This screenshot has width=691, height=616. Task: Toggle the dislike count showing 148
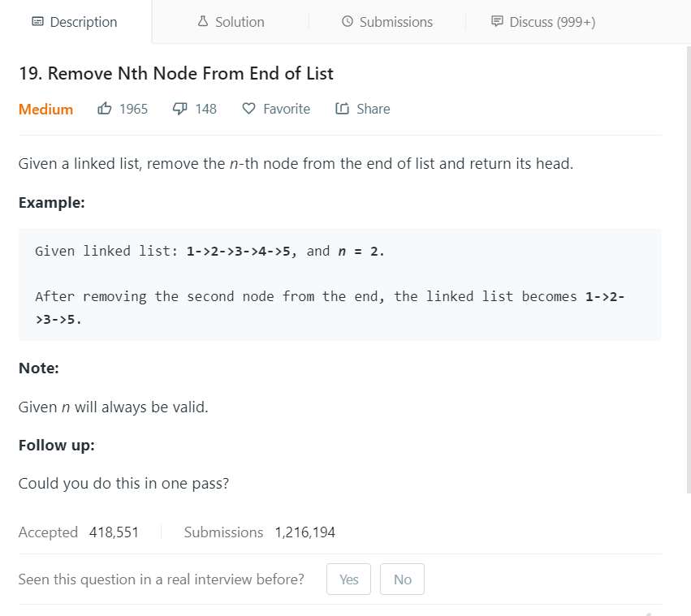click(x=205, y=109)
